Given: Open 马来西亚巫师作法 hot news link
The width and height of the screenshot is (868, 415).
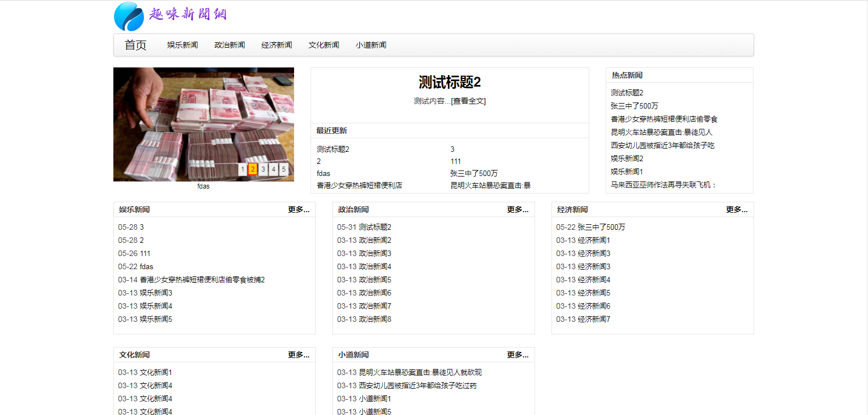Looking at the screenshot, I should click(x=663, y=185).
